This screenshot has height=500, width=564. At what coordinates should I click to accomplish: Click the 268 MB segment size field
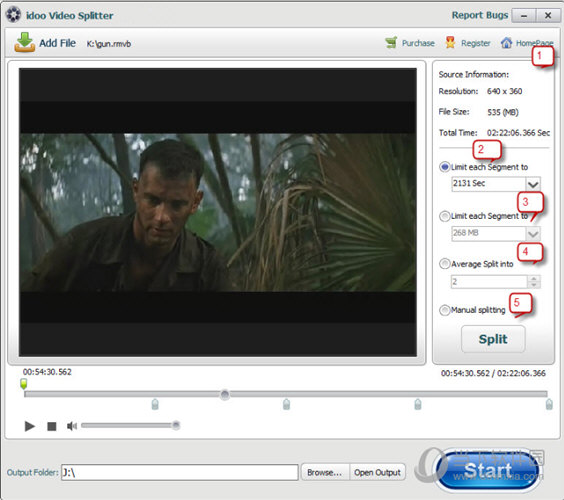click(488, 233)
